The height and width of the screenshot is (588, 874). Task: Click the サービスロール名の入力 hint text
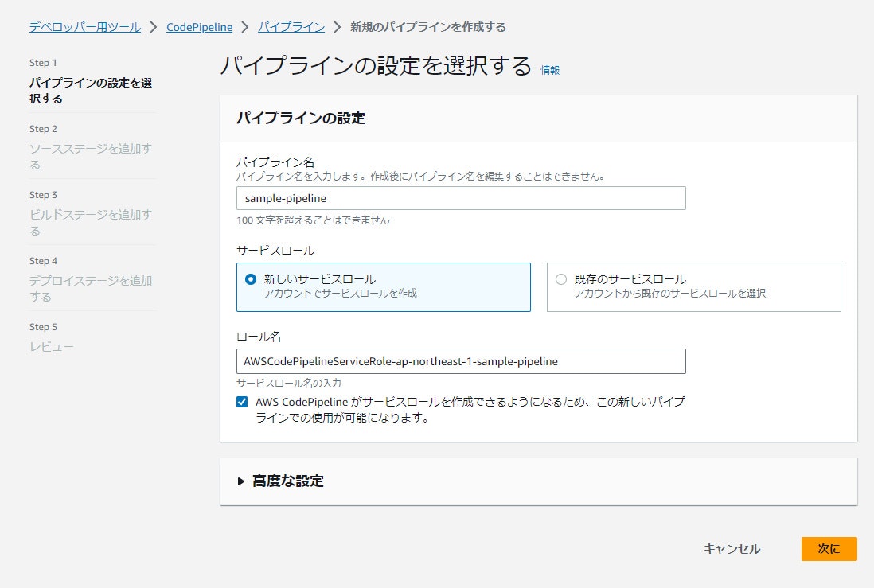[x=289, y=384]
